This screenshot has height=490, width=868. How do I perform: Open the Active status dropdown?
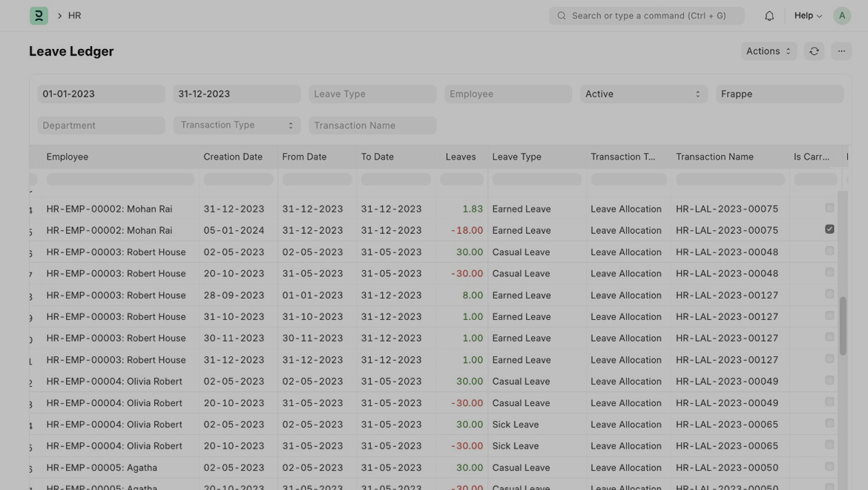point(642,94)
